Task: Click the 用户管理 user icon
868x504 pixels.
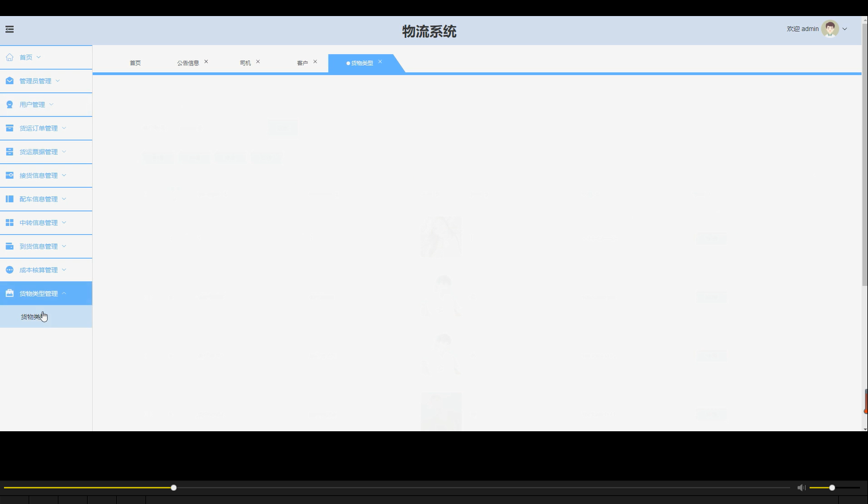Action: tap(9, 104)
